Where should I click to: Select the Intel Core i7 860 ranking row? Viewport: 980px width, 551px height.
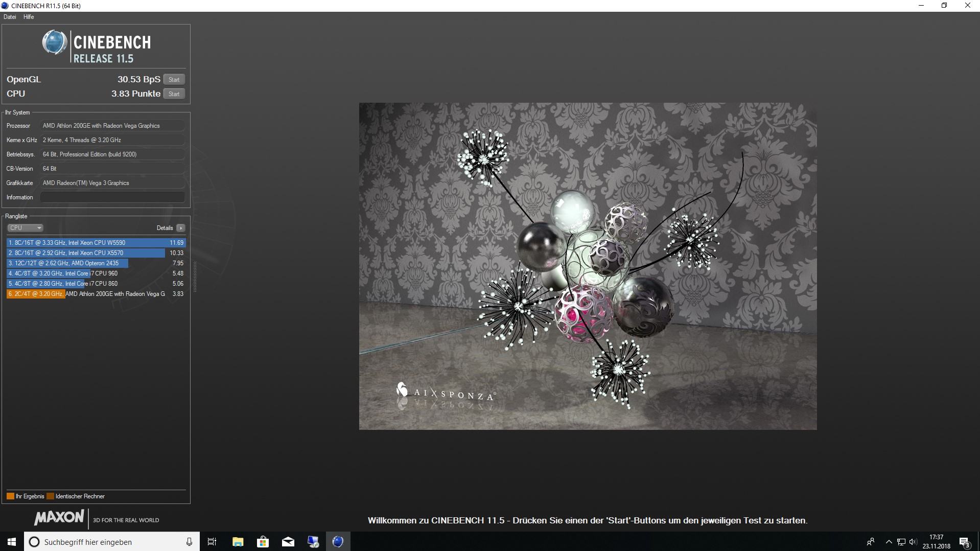96,284
